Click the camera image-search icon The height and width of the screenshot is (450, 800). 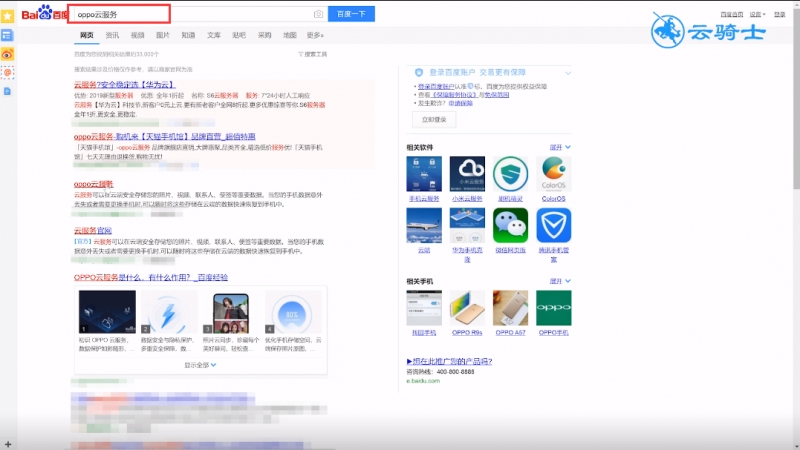click(x=318, y=14)
